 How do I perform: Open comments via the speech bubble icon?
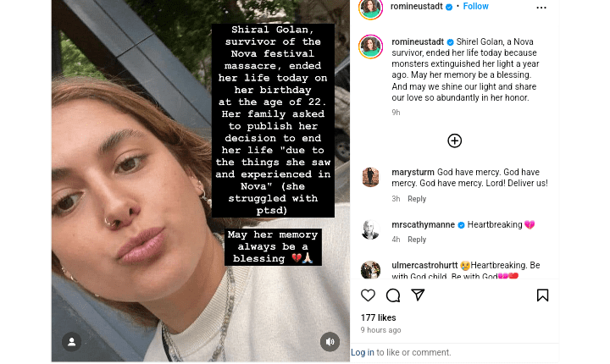(393, 295)
